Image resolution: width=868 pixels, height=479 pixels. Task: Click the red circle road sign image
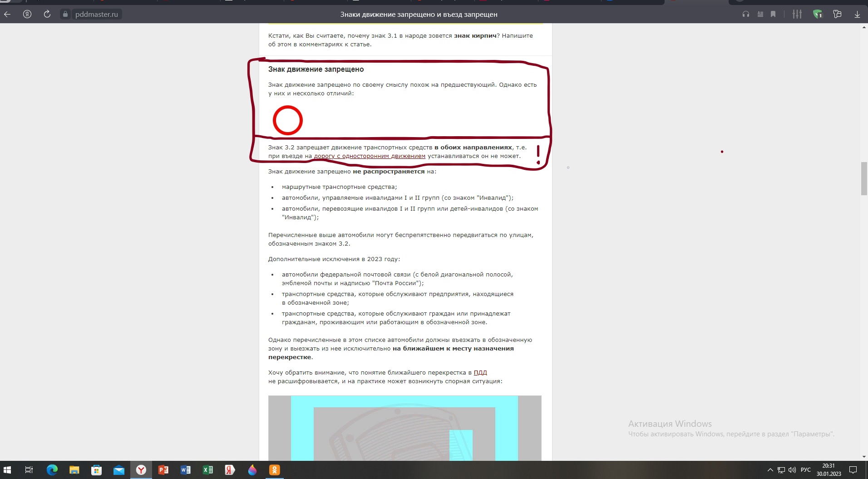(x=288, y=120)
